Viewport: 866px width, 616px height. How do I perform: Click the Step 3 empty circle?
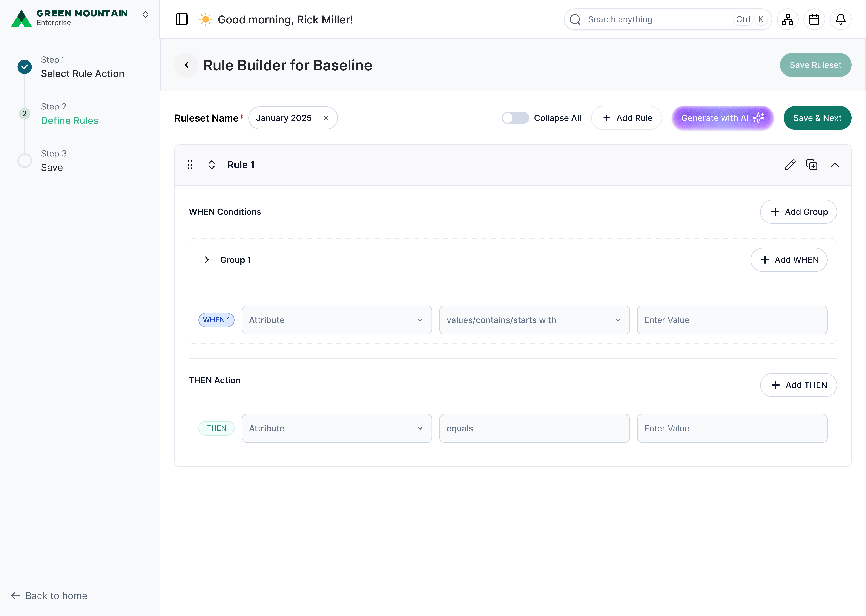tap(25, 160)
